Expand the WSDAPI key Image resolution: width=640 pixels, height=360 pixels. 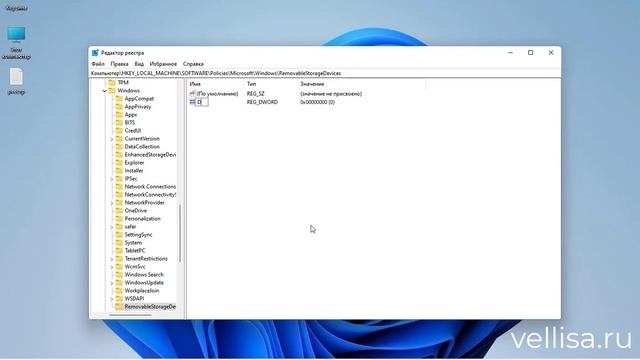point(112,299)
